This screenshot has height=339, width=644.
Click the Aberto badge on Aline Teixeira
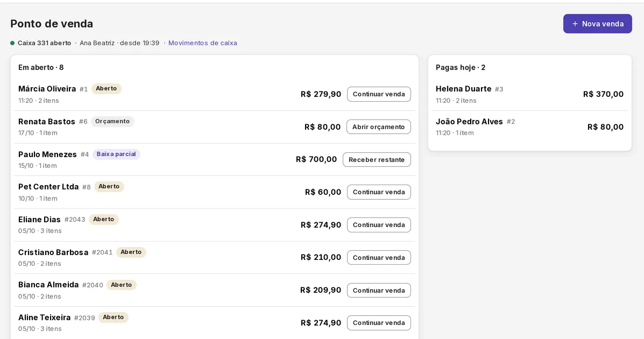pyautogui.click(x=114, y=317)
